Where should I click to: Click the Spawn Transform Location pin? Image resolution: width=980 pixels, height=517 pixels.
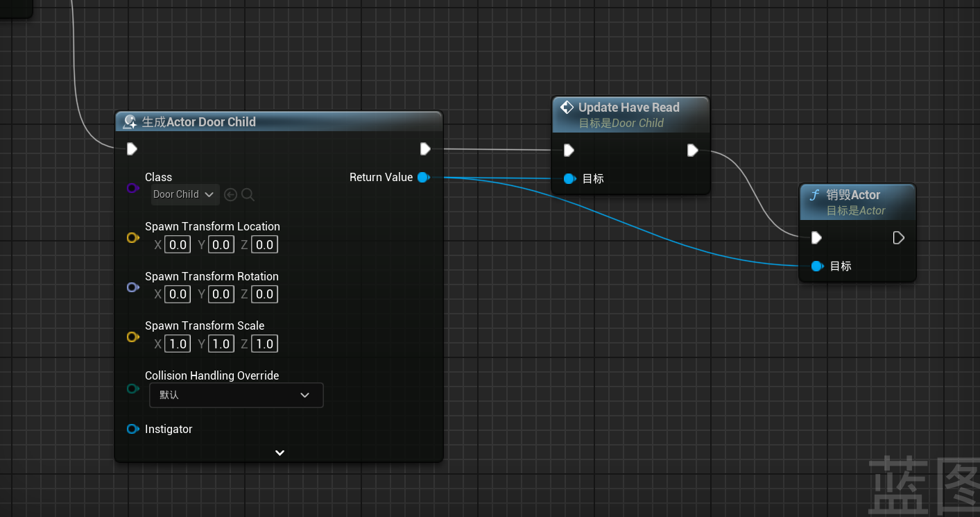point(132,238)
